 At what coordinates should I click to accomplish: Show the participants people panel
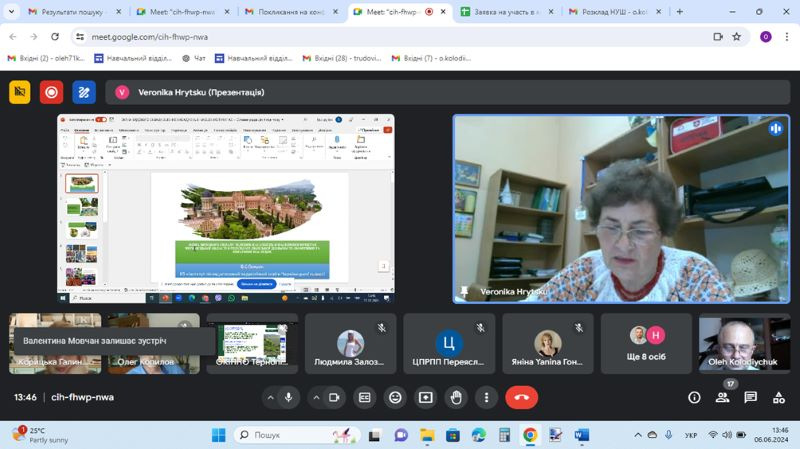pyautogui.click(x=722, y=397)
